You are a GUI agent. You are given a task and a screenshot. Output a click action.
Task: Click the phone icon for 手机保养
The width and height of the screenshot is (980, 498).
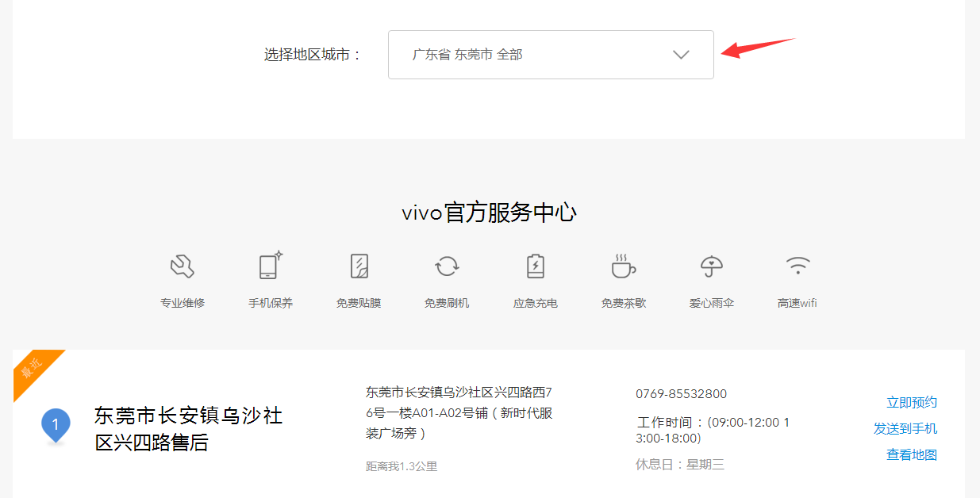[x=271, y=266]
